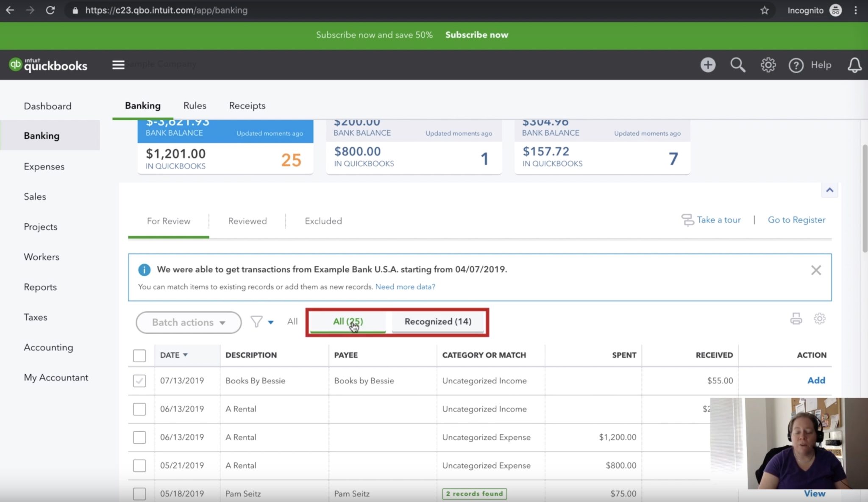Viewport: 868px width, 502px height.
Task: Open table settings gear above Action column
Action: pyautogui.click(x=819, y=319)
